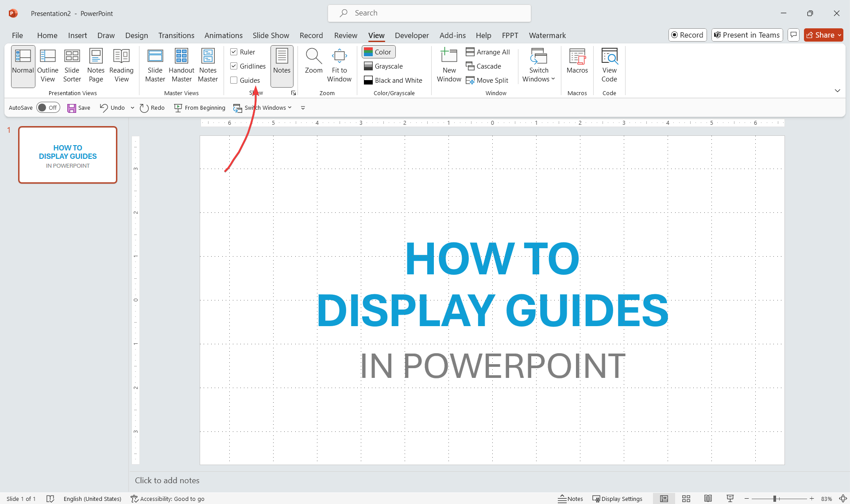Select Normal view in status bar

[664, 499]
